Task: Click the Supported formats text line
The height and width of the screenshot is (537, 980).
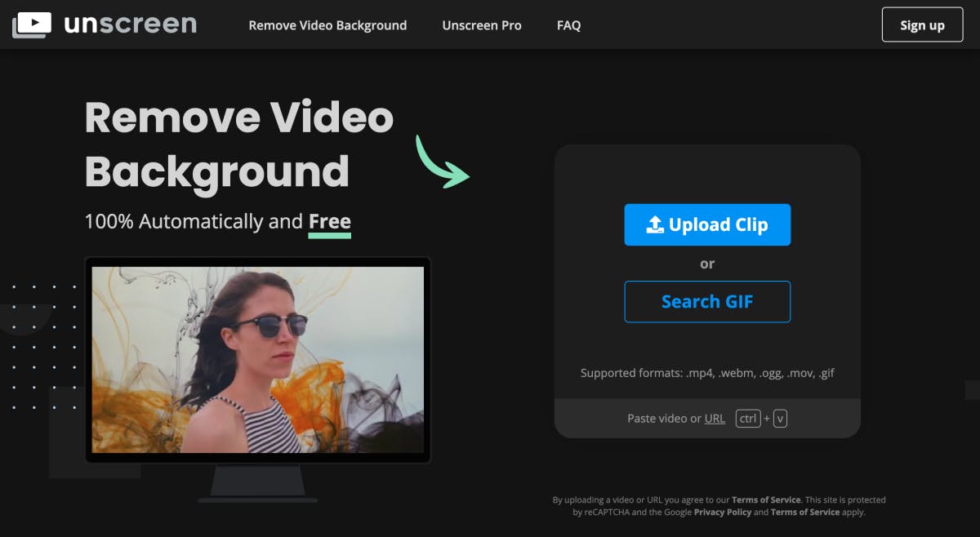Action: point(707,373)
